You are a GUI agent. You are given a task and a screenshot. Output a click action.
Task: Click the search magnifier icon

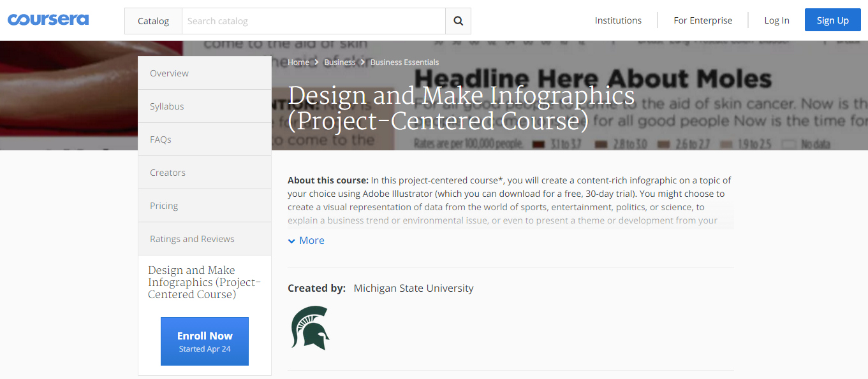click(458, 21)
